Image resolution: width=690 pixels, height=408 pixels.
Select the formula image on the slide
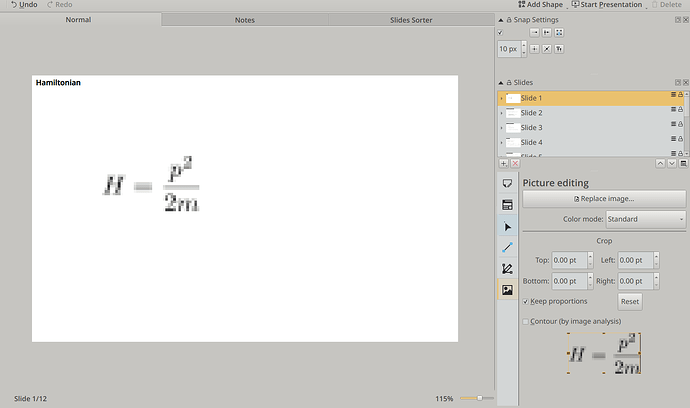(x=151, y=184)
